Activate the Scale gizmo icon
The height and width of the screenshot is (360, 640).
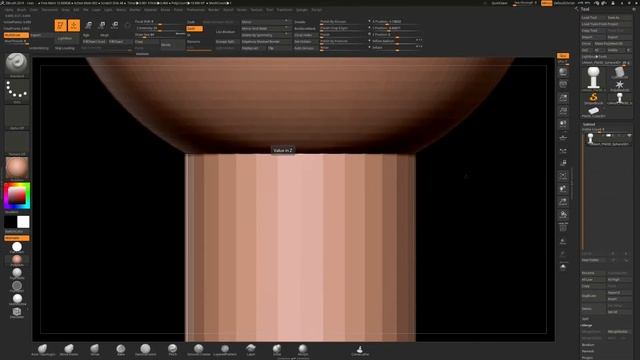tap(102, 25)
